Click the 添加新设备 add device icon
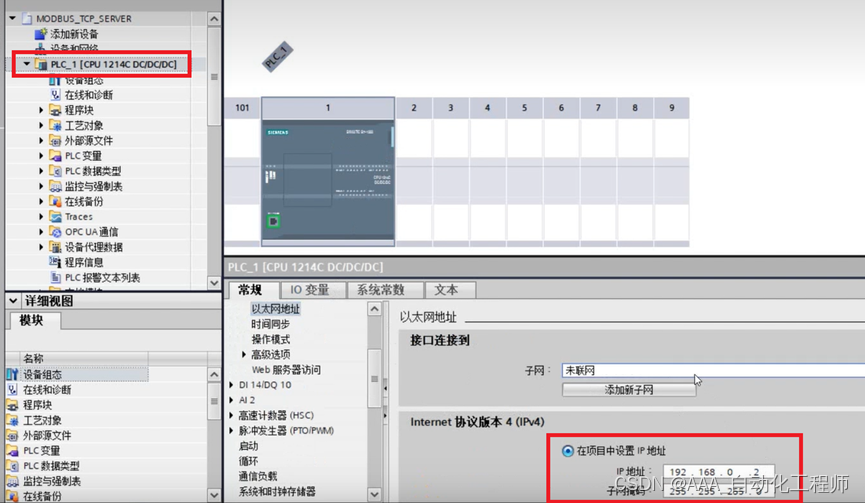Image resolution: width=865 pixels, height=503 pixels. pos(40,34)
